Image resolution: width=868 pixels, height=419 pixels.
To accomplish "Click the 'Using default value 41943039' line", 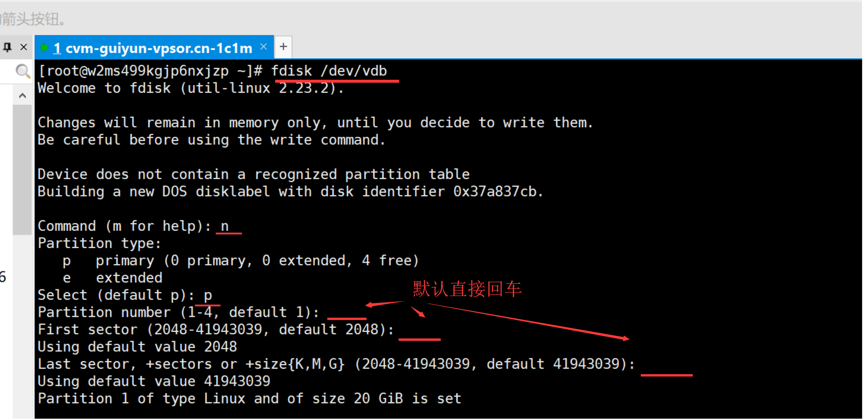I will pyautogui.click(x=154, y=381).
